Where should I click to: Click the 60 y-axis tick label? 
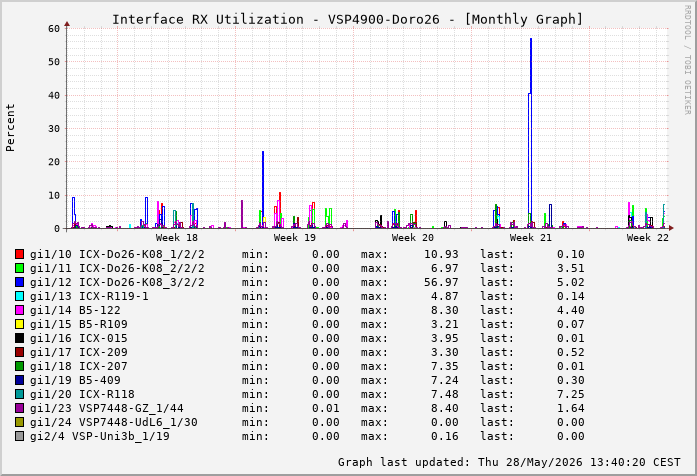[54, 28]
